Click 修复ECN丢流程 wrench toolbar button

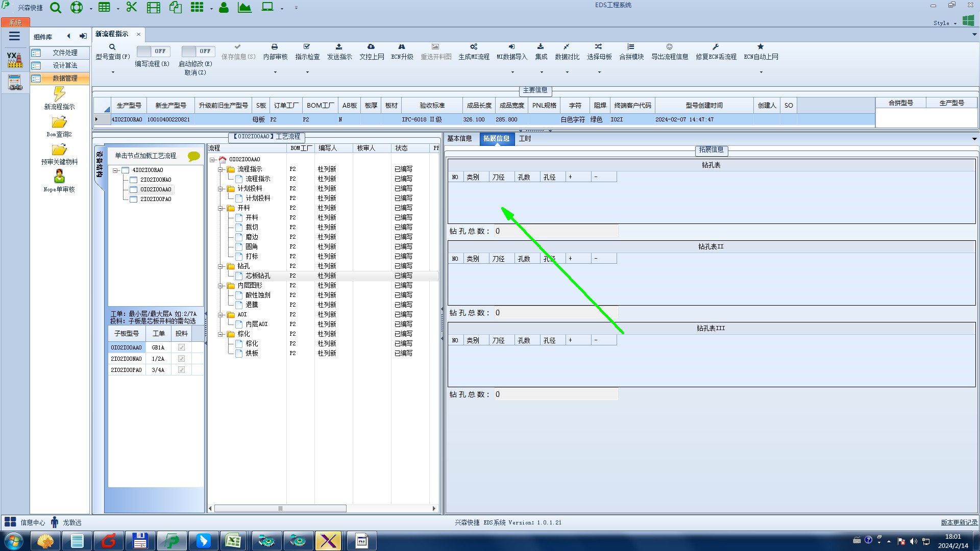pos(716,52)
